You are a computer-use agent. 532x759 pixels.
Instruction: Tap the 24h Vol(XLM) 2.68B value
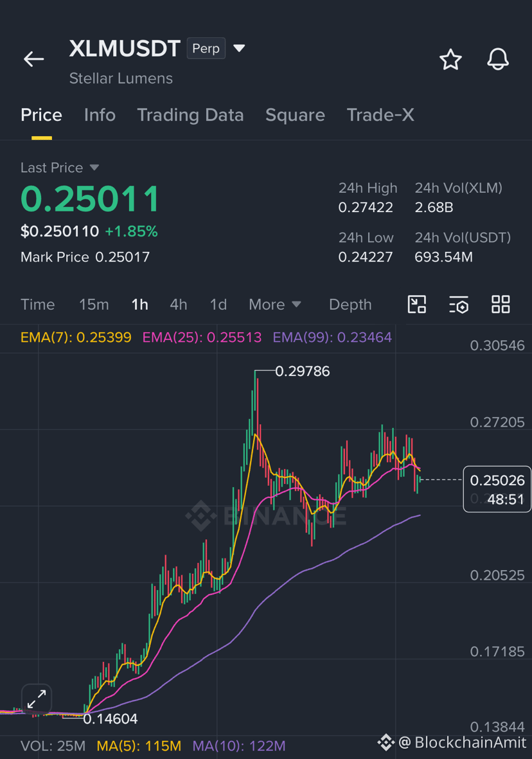[x=434, y=207]
